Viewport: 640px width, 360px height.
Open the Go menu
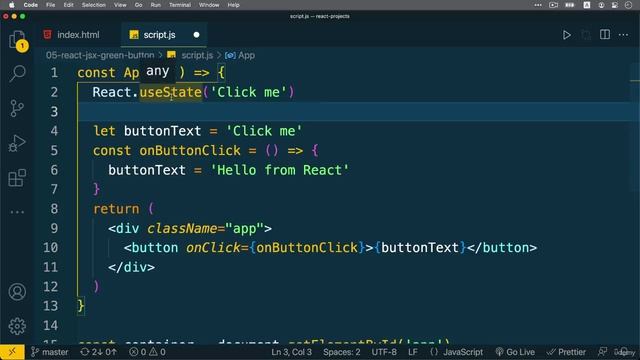138,5
